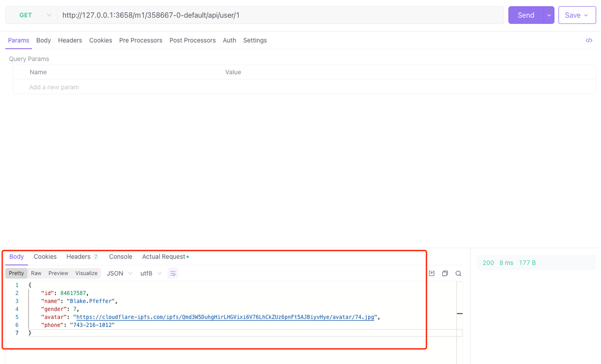Image resolution: width=601 pixels, height=364 pixels.
Task: Click the 177 B response size
Action: click(527, 263)
